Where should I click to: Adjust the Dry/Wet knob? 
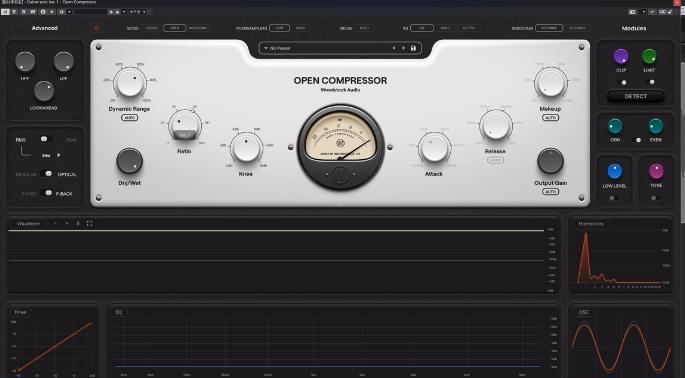130,161
